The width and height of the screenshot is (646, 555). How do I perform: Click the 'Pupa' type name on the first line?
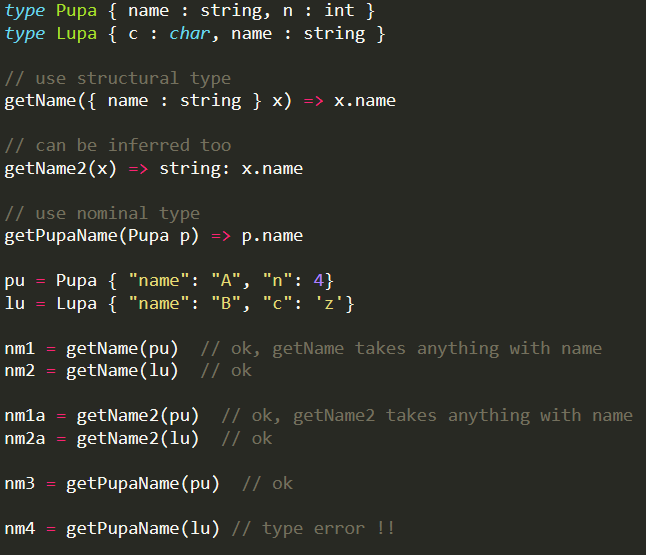tap(76, 11)
